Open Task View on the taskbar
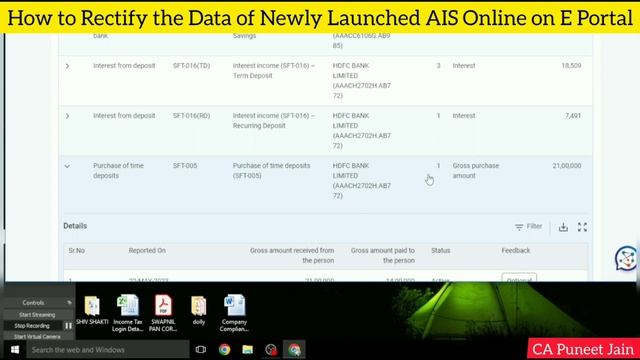Viewport: 640px width, 360px height. (x=200, y=350)
